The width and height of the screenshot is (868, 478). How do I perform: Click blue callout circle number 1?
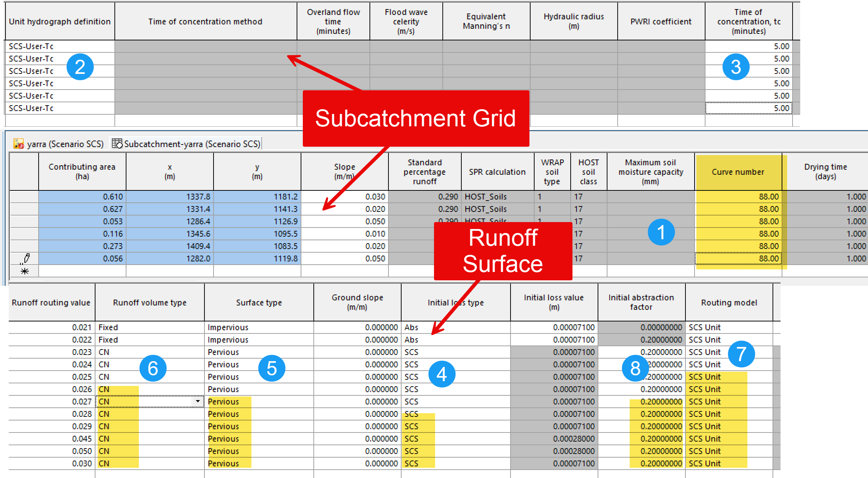(x=661, y=232)
